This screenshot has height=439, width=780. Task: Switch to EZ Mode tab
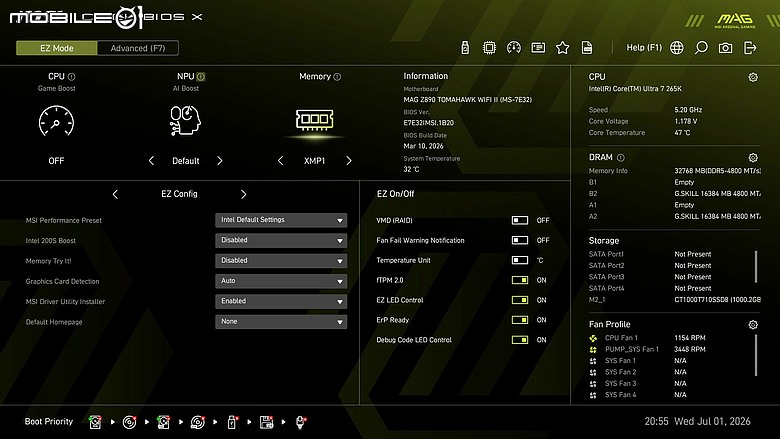[57, 48]
